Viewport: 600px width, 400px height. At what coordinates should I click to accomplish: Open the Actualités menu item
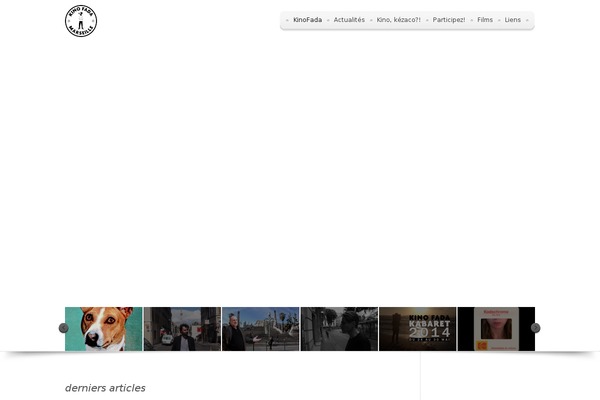[349, 20]
